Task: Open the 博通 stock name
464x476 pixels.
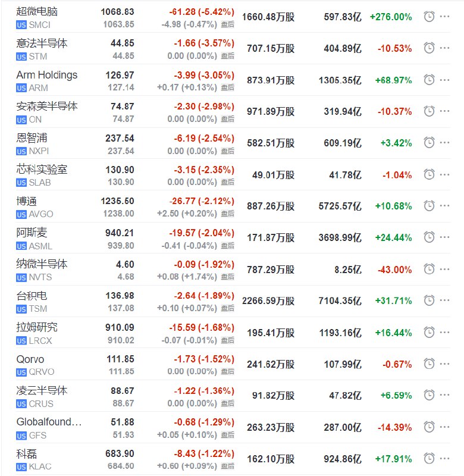Action: [x=27, y=201]
